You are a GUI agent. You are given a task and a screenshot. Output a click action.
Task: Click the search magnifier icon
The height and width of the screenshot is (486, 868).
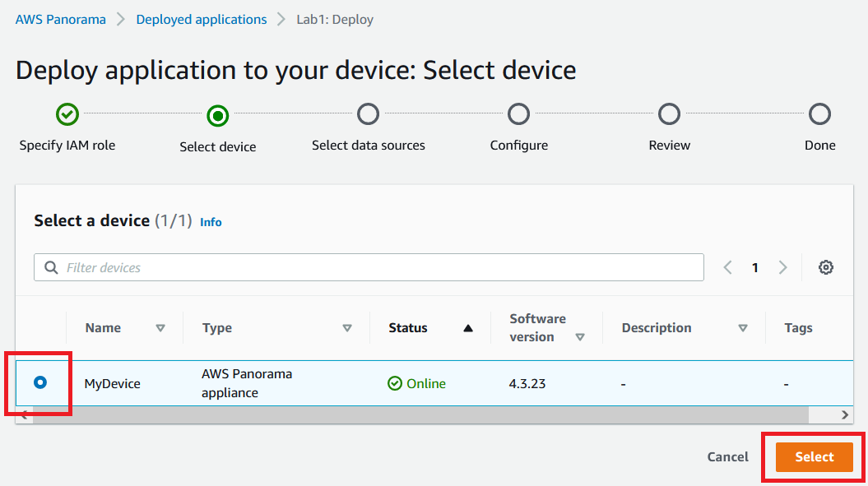51,267
